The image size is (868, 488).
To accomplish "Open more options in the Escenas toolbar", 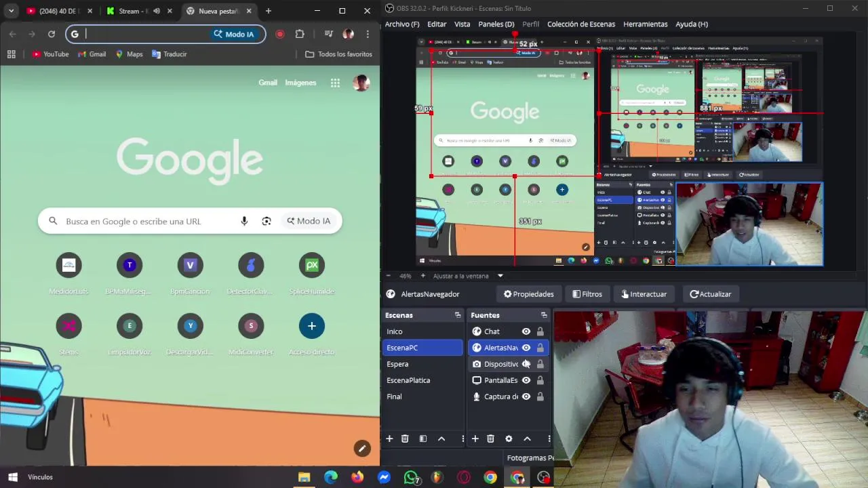I will [x=462, y=439].
